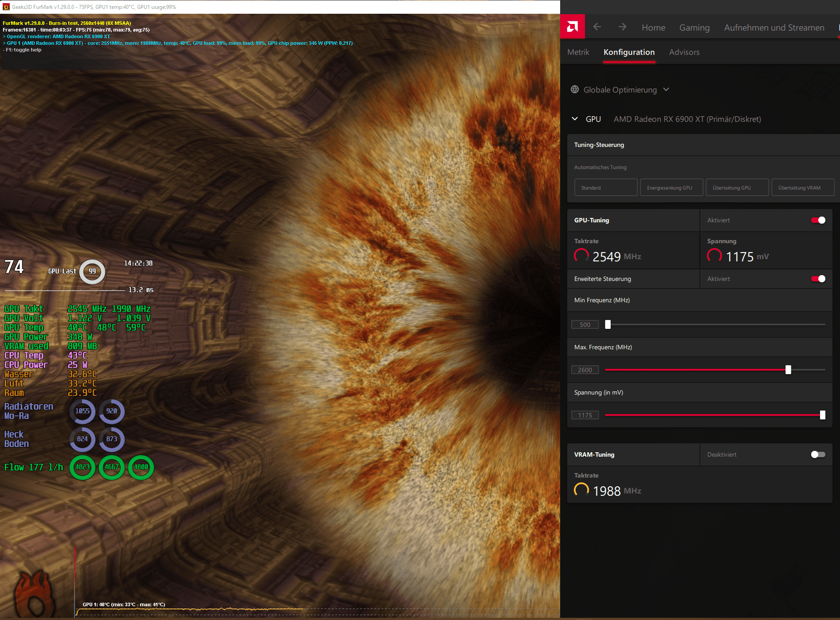Click the Heck fan gauge 824
The image size is (840, 620).
coord(82,439)
